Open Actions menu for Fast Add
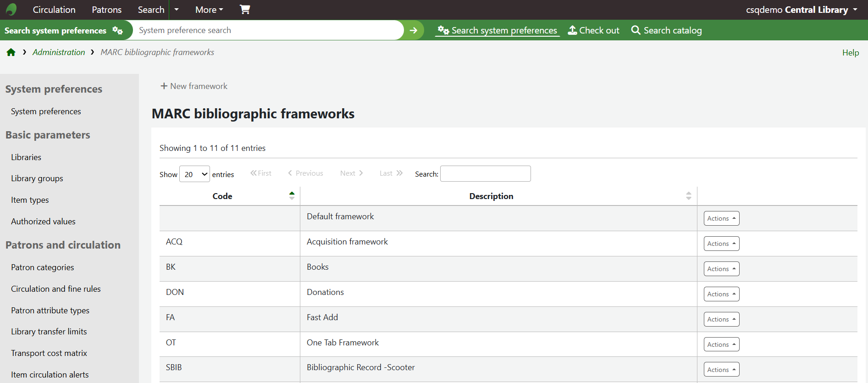Screen dimensions: 868x383 (721, 319)
